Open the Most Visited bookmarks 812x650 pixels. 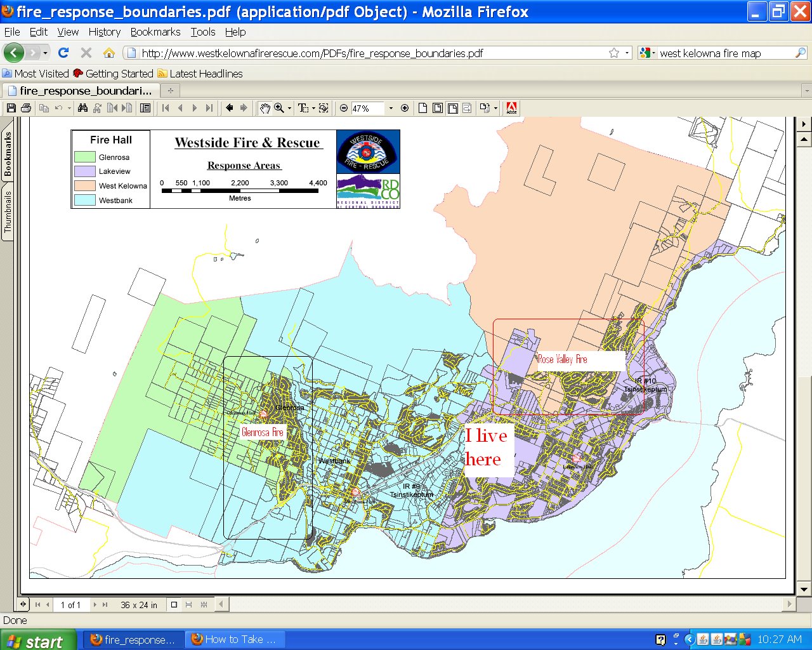(36, 74)
